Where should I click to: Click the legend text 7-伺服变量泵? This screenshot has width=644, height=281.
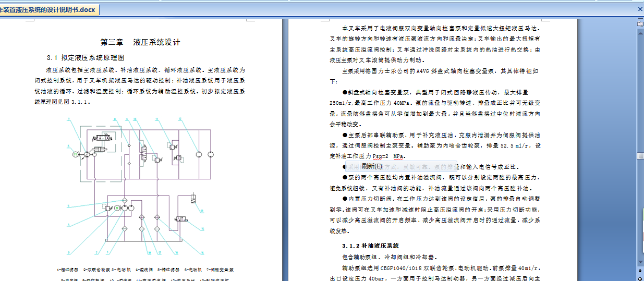click(x=220, y=270)
